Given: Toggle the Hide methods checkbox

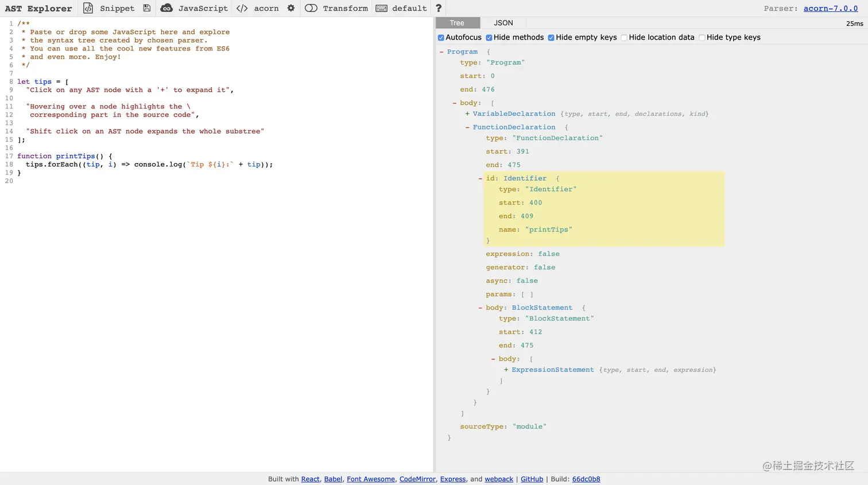Looking at the screenshot, I should click(489, 38).
